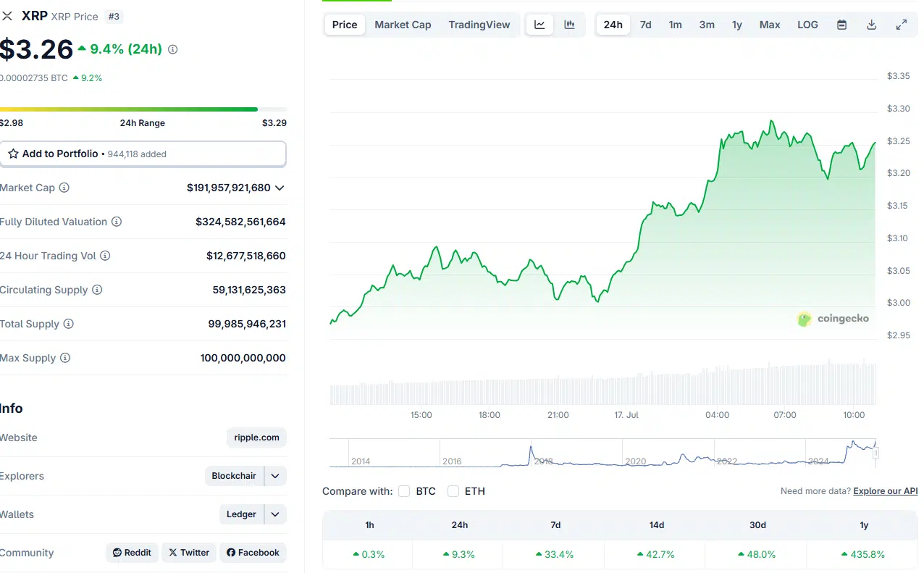
Task: Select the line chart icon
Action: click(x=539, y=24)
